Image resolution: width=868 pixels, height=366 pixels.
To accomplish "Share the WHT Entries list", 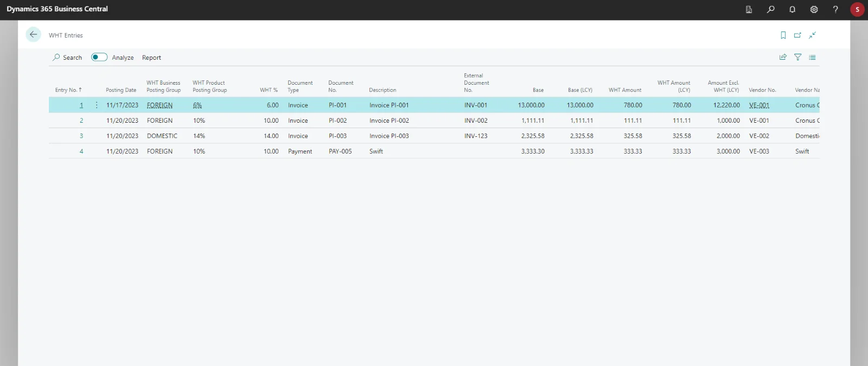I will pos(783,57).
